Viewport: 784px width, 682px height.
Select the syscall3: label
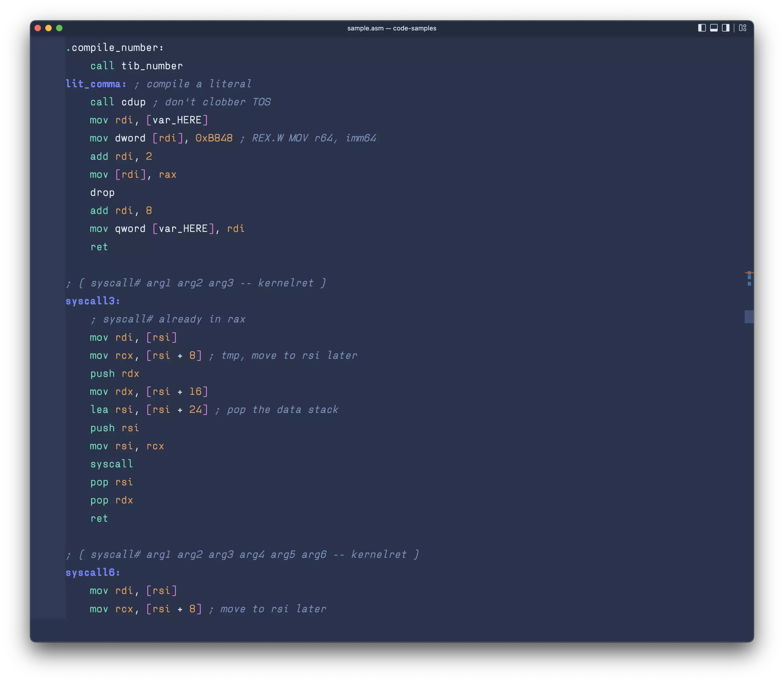click(93, 301)
